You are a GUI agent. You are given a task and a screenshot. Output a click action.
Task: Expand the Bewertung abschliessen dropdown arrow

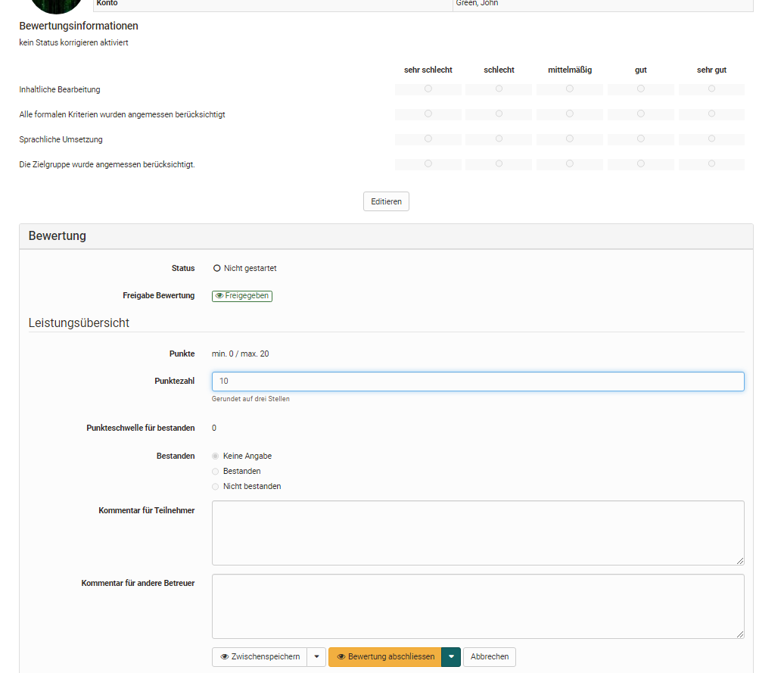click(x=451, y=657)
